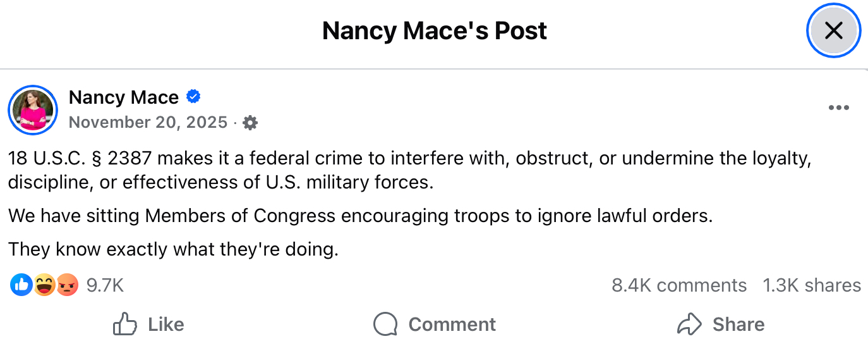Open Nancy Mace's profile picture
This screenshot has width=868, height=353.
[x=33, y=110]
